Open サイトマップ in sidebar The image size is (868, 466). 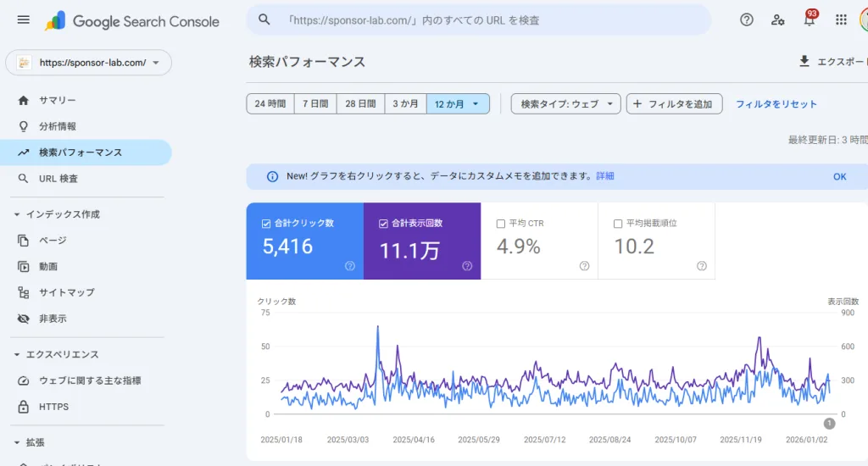[86, 292]
